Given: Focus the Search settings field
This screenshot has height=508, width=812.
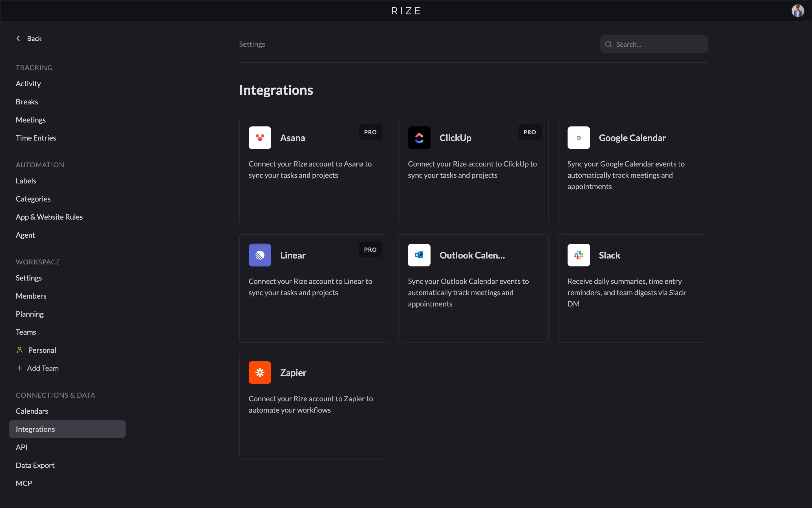Looking at the screenshot, I should click(654, 44).
